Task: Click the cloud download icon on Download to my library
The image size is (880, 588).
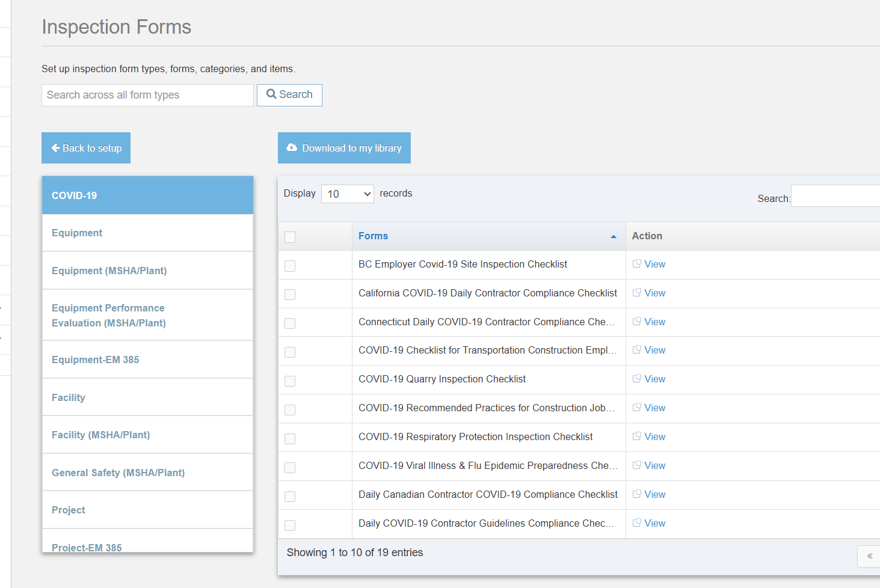Action: [292, 147]
